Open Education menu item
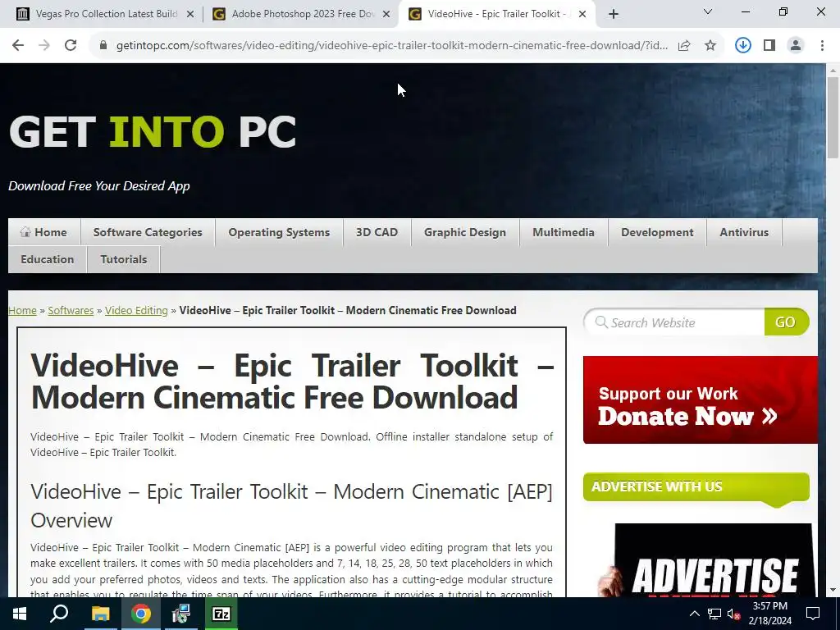The image size is (840, 630). [47, 259]
